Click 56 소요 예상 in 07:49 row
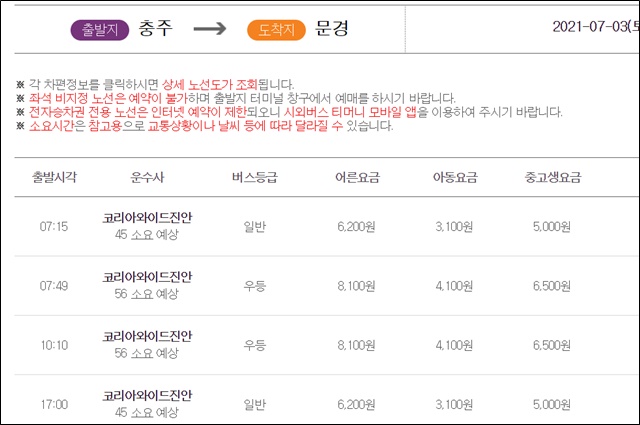This screenshot has height=425, width=640. [x=147, y=294]
